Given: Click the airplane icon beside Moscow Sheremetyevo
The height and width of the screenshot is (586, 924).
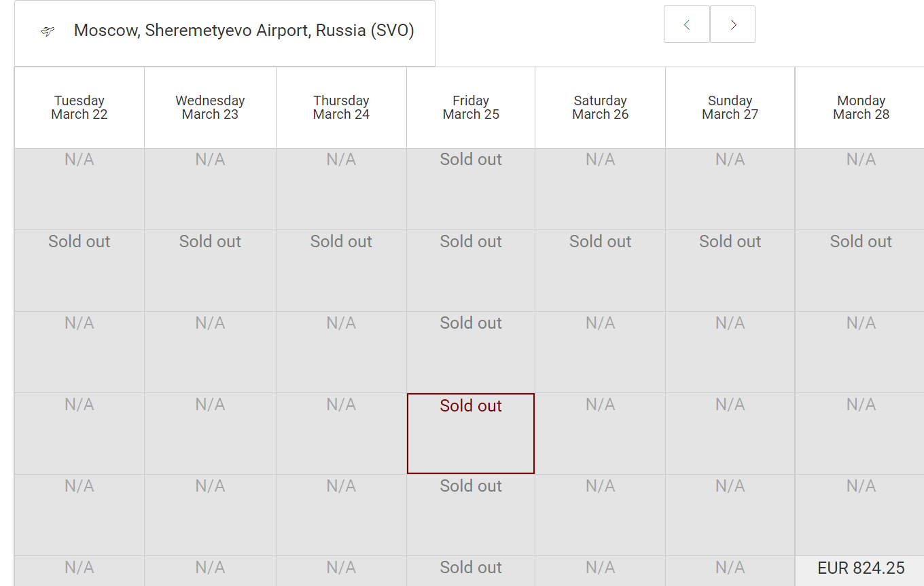Looking at the screenshot, I should pos(47,31).
